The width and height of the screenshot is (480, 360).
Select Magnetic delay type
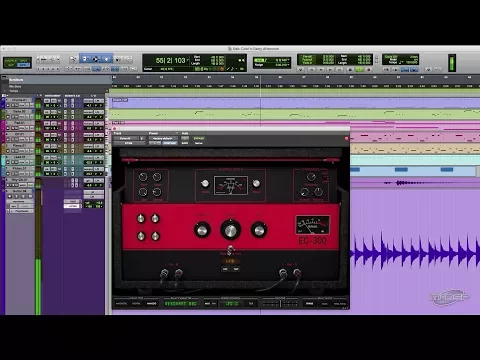coord(121,303)
